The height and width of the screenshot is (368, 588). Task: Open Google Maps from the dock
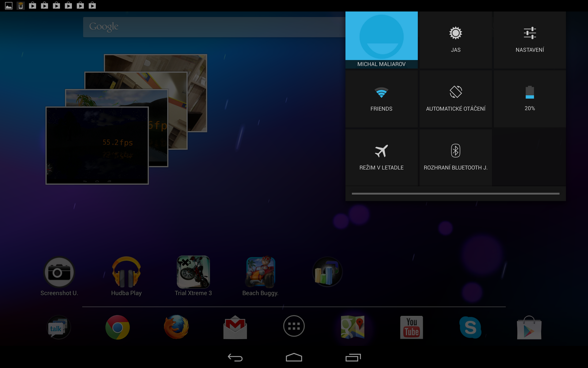tap(352, 327)
